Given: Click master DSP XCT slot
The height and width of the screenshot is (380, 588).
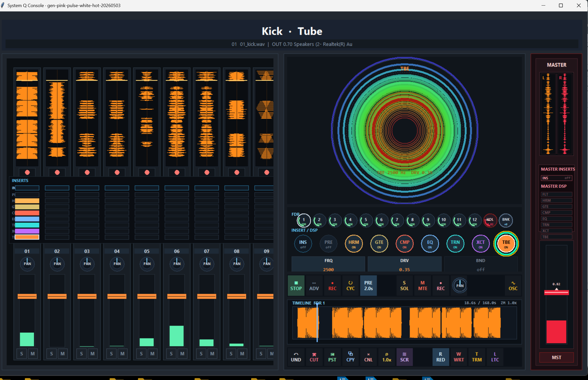Looking at the screenshot, I should 556,231.
